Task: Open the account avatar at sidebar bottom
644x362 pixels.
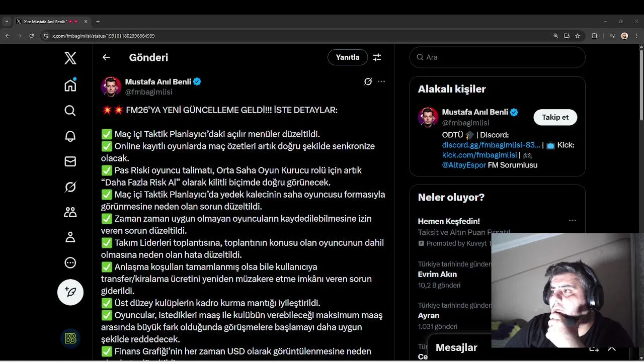Action: [70, 339]
